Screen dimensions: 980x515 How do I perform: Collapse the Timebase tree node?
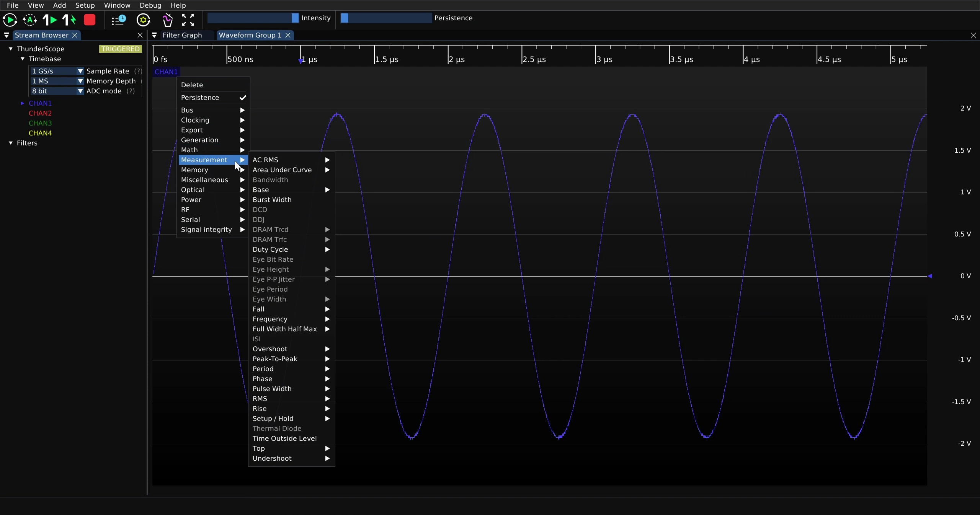click(x=23, y=59)
